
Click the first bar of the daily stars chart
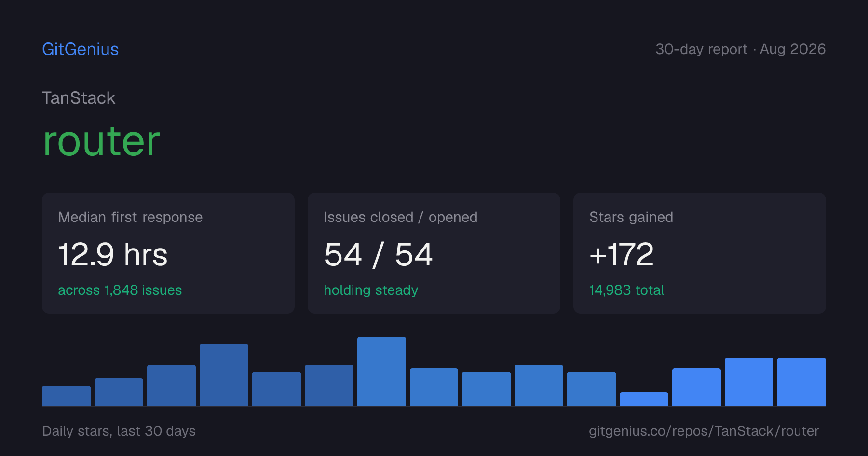click(66, 396)
